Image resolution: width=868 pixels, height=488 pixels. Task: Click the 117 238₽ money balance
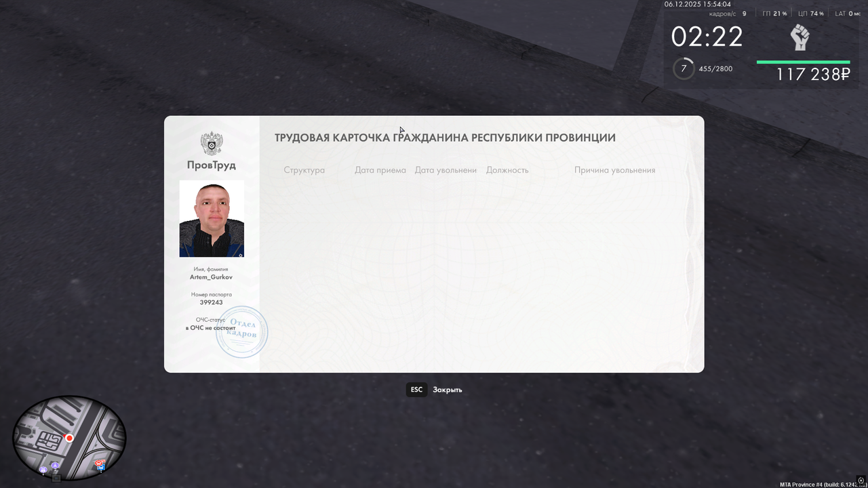point(813,75)
